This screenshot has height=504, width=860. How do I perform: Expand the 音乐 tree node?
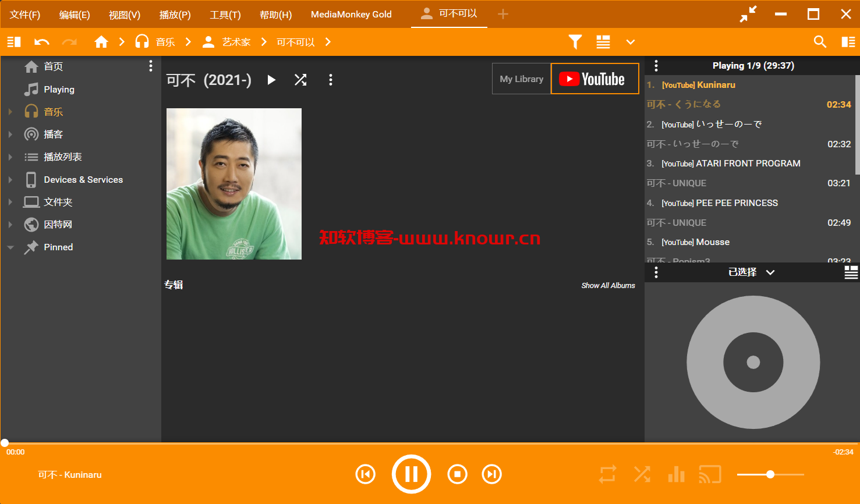pyautogui.click(x=10, y=112)
